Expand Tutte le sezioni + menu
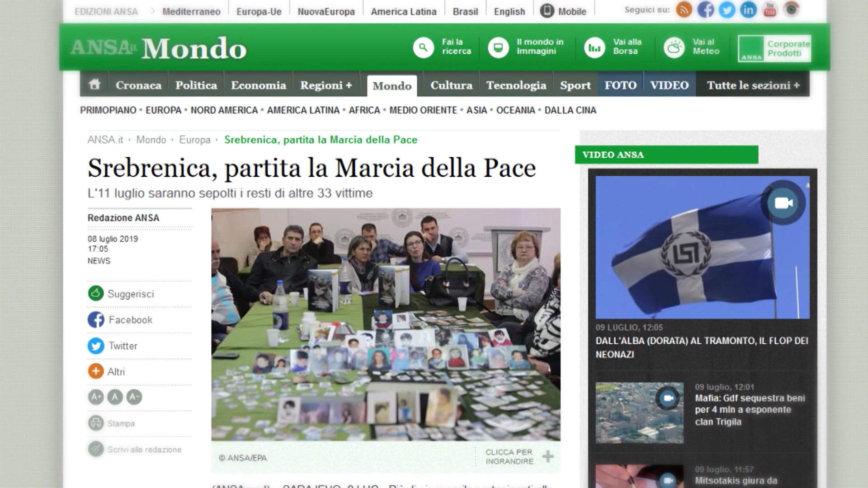The image size is (868, 488). tap(753, 85)
